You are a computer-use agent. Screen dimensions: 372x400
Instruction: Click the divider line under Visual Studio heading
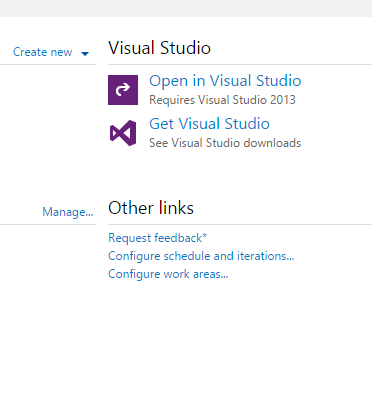[x=240, y=65]
